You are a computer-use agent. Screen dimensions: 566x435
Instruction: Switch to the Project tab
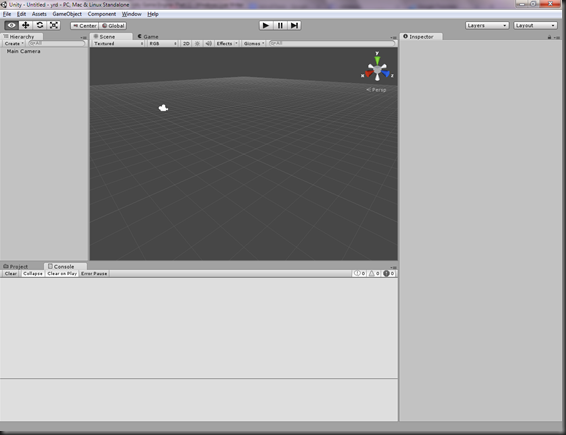[x=16, y=266]
